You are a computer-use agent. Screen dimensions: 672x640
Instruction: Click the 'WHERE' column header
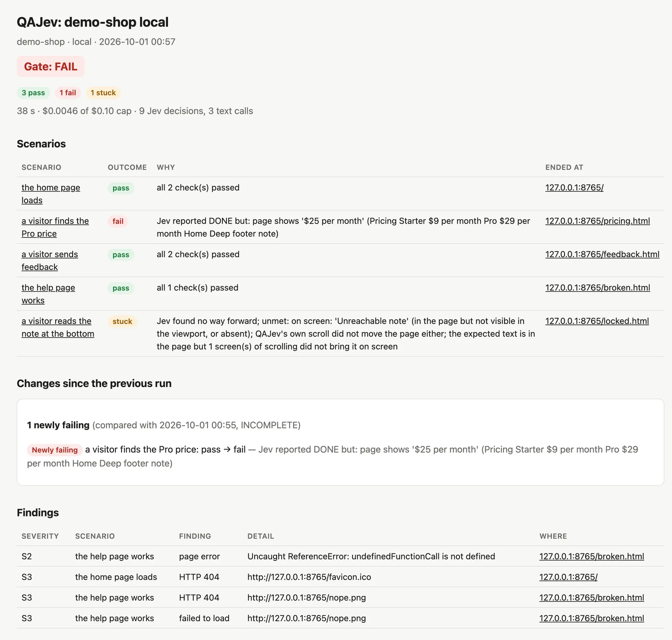point(553,536)
